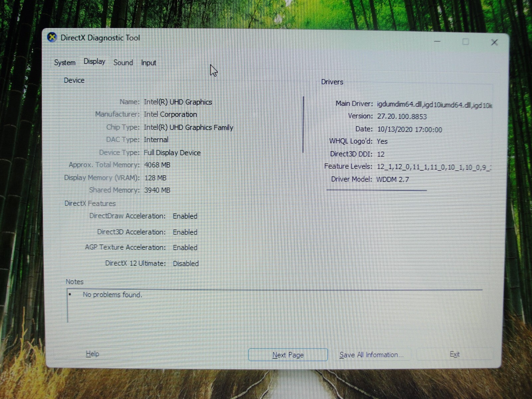Maximize the DirectX Diagnostic Tool window
Screen dimensions: 532x399
[x=465, y=42]
